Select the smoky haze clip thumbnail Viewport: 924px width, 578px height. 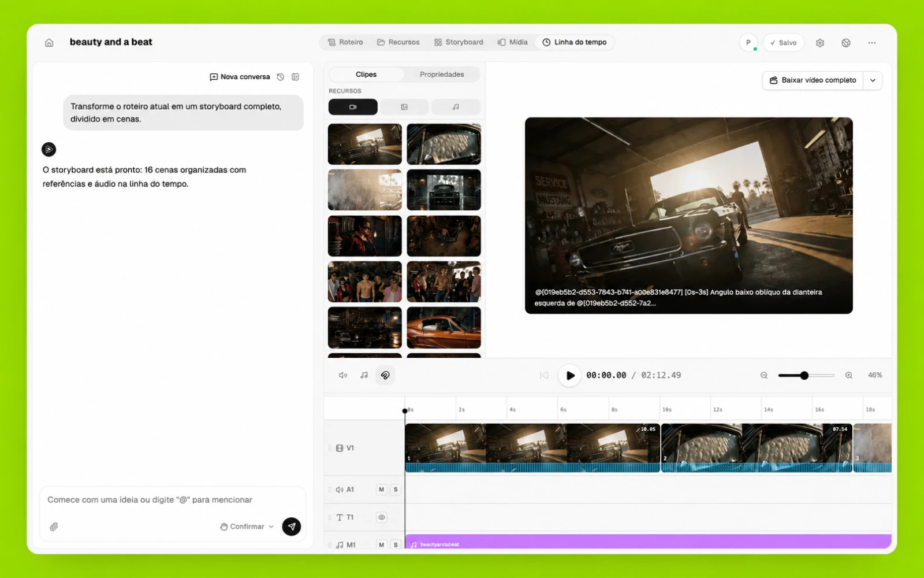click(x=365, y=190)
